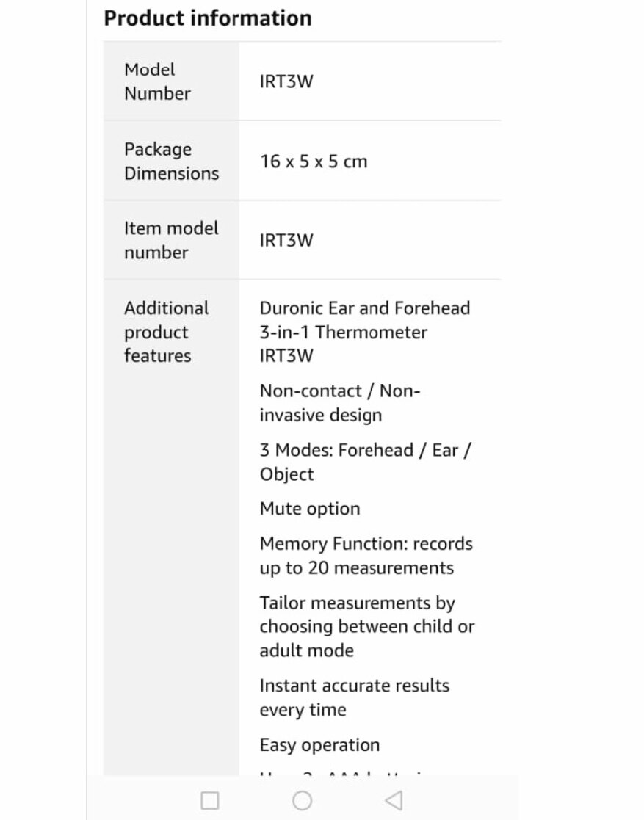Tap the Duronic Ear and Forehead Thermometer text
The image size is (644, 820).
(x=365, y=332)
